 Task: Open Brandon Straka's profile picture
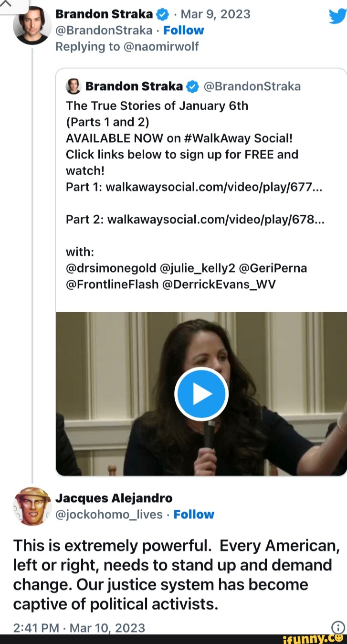point(32,26)
